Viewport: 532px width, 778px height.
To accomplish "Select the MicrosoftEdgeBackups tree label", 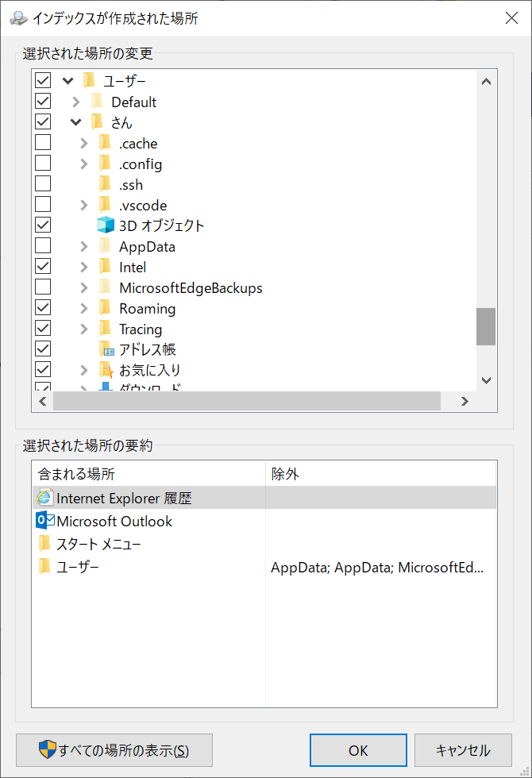I will [x=191, y=287].
